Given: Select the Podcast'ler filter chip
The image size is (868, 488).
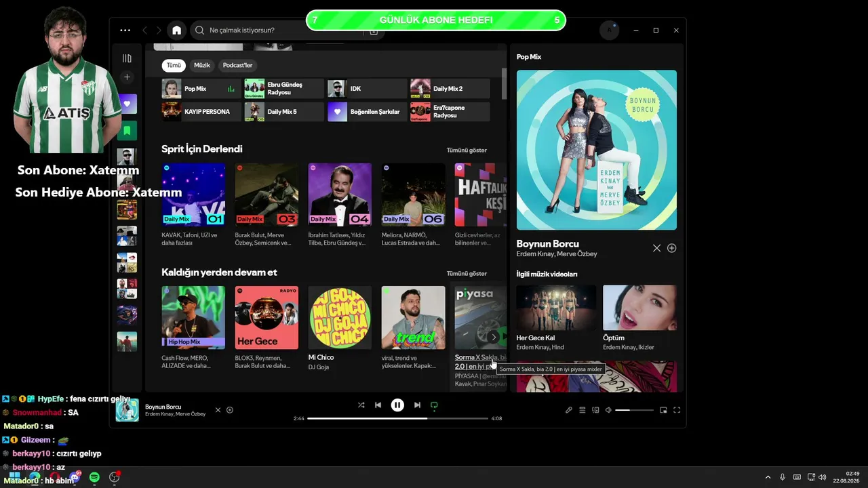Looking at the screenshot, I should [237, 65].
